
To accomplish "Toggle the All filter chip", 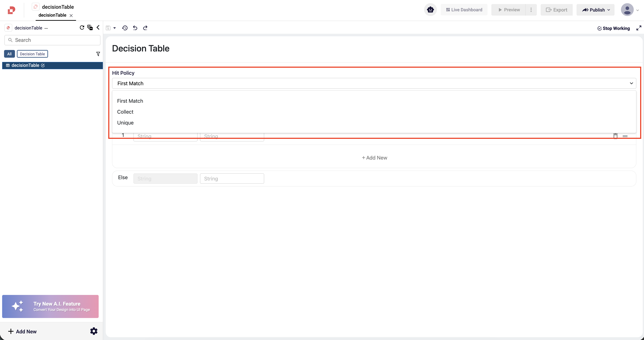I will [x=9, y=54].
